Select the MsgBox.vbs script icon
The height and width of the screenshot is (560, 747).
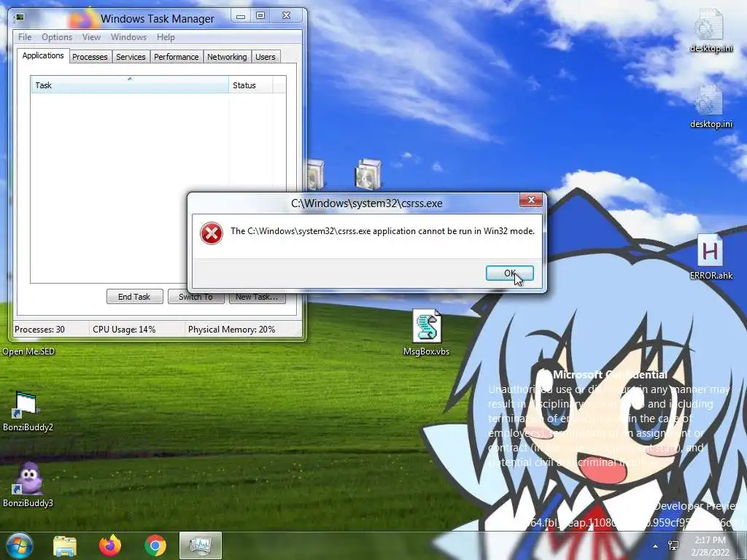click(426, 332)
